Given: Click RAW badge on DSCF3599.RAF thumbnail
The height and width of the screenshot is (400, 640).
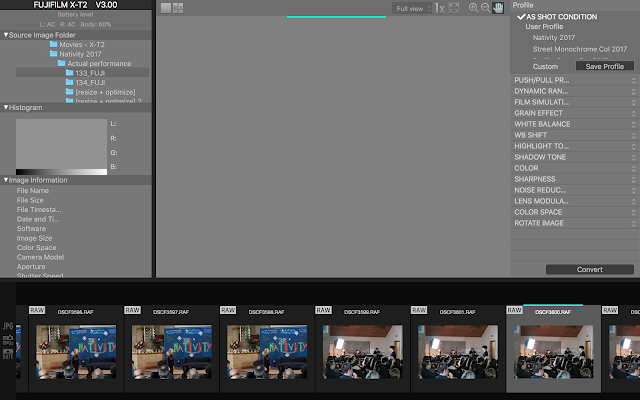Looking at the screenshot, I should coord(323,310).
